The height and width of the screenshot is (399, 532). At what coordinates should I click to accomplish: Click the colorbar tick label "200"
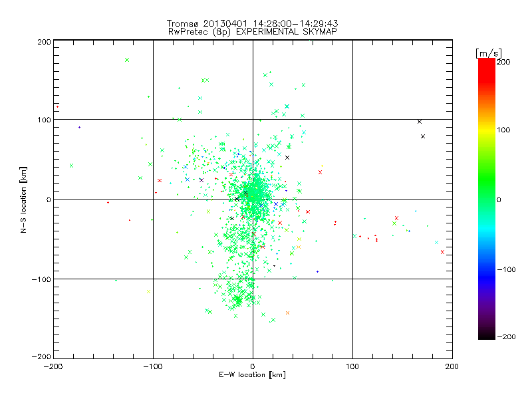pos(504,62)
